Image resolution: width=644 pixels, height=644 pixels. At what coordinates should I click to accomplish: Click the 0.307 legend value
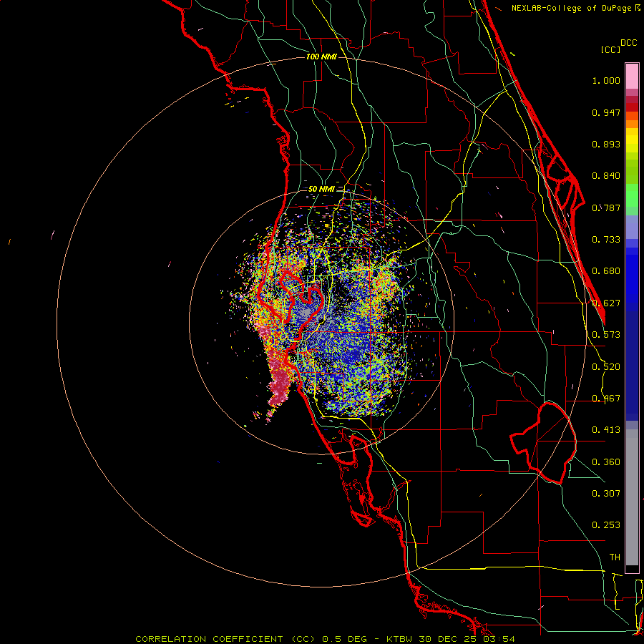pos(606,494)
